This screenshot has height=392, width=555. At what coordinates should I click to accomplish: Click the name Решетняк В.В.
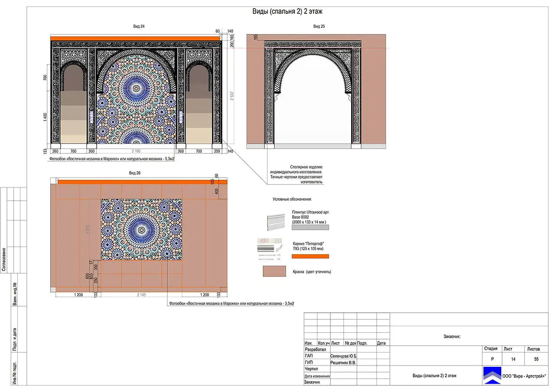click(x=343, y=363)
